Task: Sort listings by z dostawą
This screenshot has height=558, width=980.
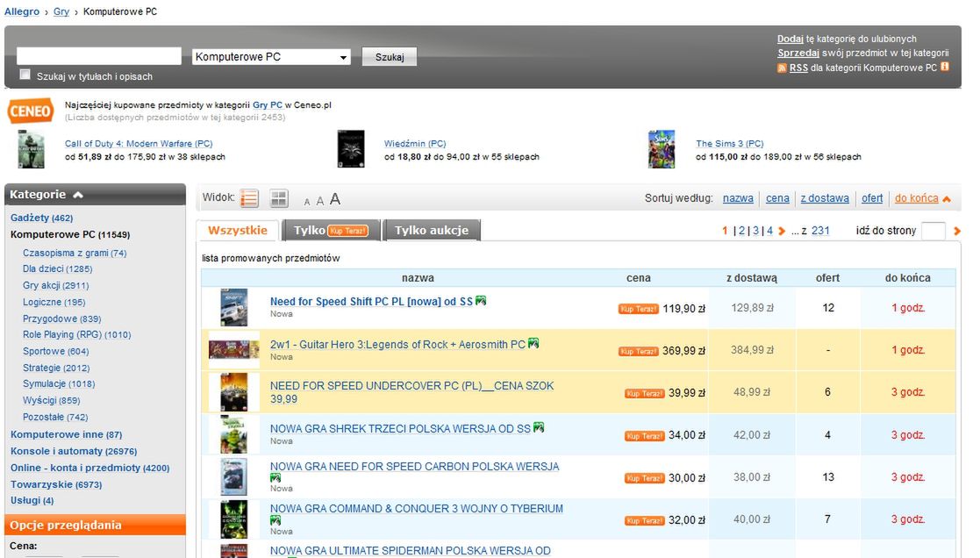Action: tap(825, 198)
